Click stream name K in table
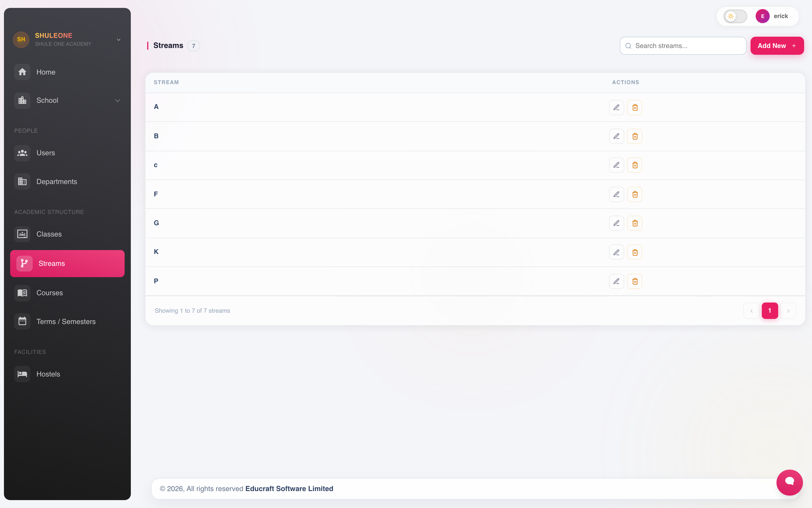This screenshot has height=508, width=812. (156, 252)
